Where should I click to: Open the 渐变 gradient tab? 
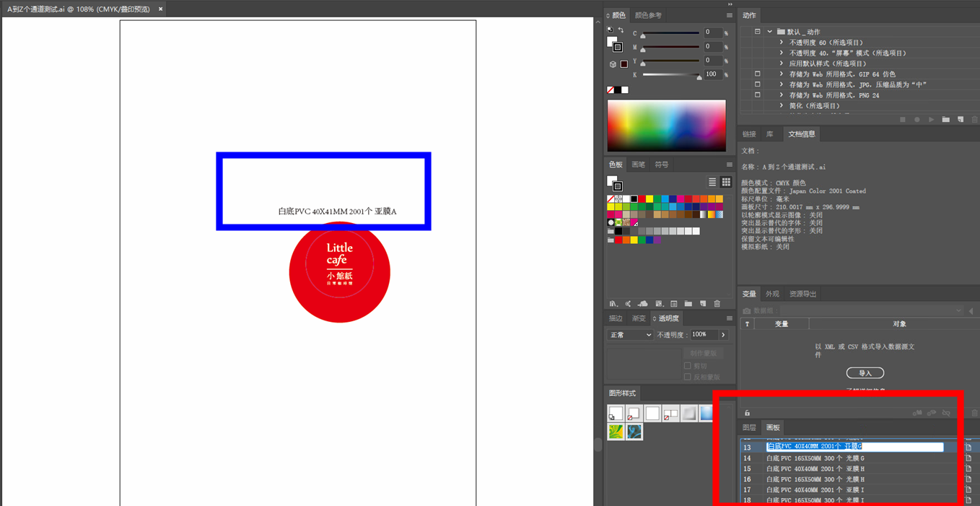tap(639, 318)
